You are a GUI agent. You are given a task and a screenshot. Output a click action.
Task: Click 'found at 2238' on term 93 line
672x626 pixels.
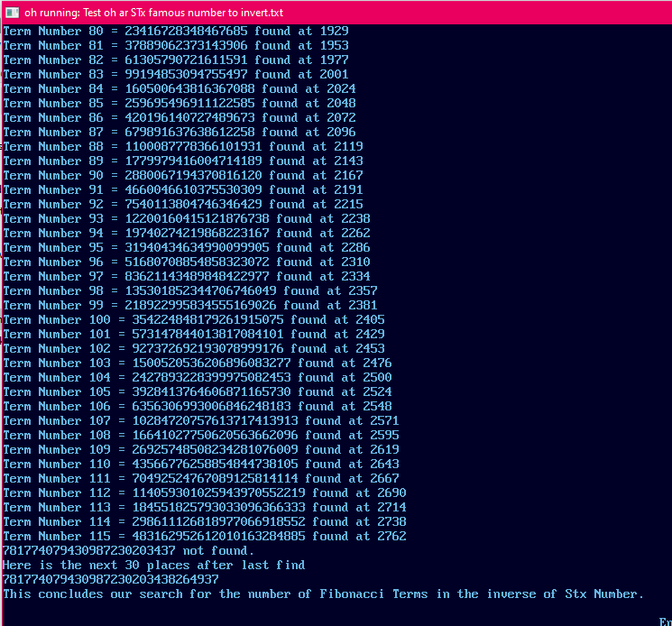(x=323, y=219)
